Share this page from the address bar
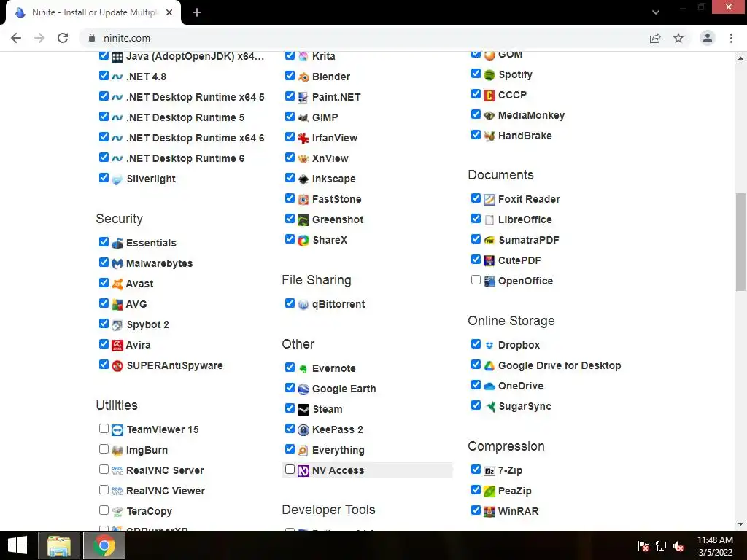This screenshot has width=747, height=560. pos(655,38)
